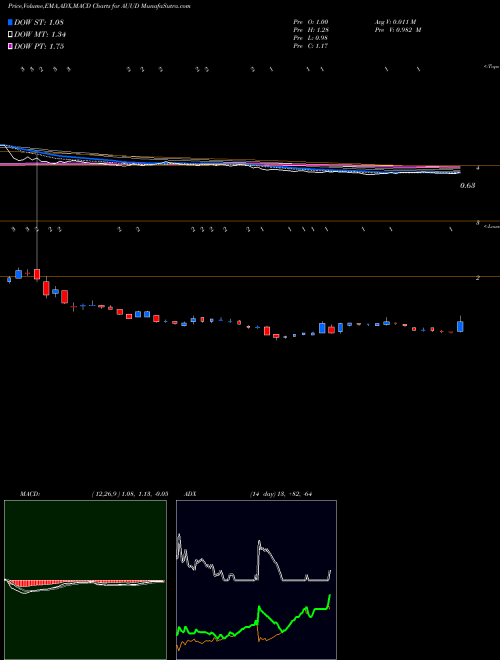500x660 pixels.
Task: Click the 'Pre L: 0.98' value
Action: tap(311, 38)
